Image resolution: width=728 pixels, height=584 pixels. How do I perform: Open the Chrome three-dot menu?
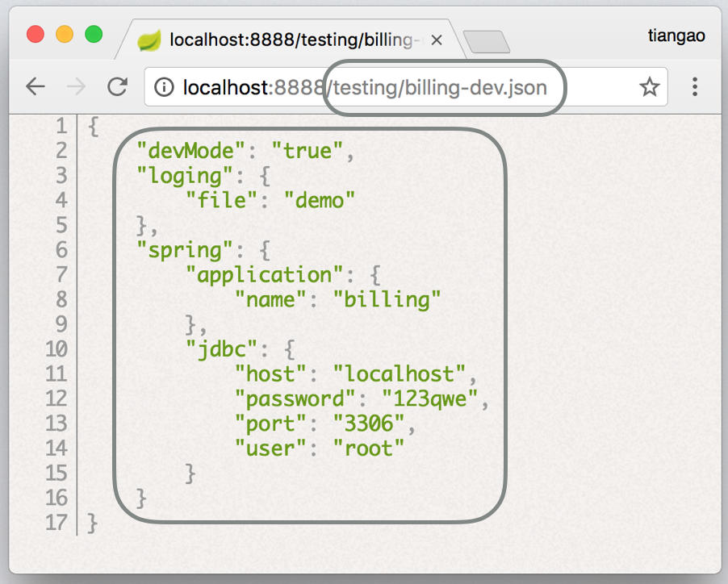coord(695,87)
